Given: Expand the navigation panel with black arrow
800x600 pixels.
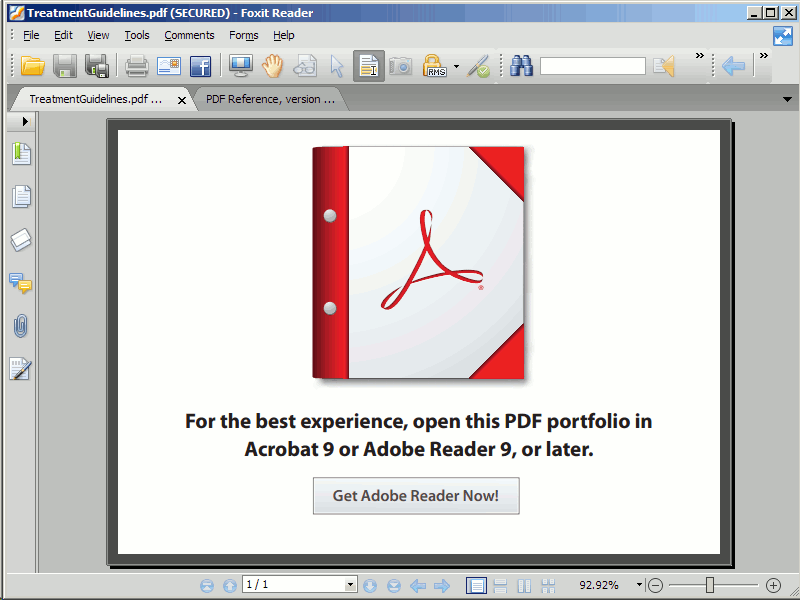Looking at the screenshot, I should pyautogui.click(x=25, y=121).
